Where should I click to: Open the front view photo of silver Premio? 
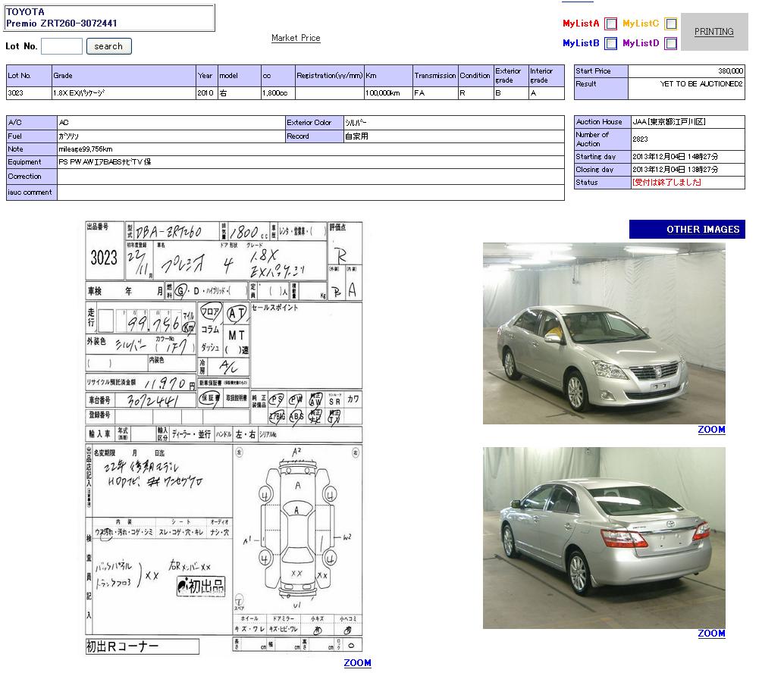pyautogui.click(x=604, y=333)
